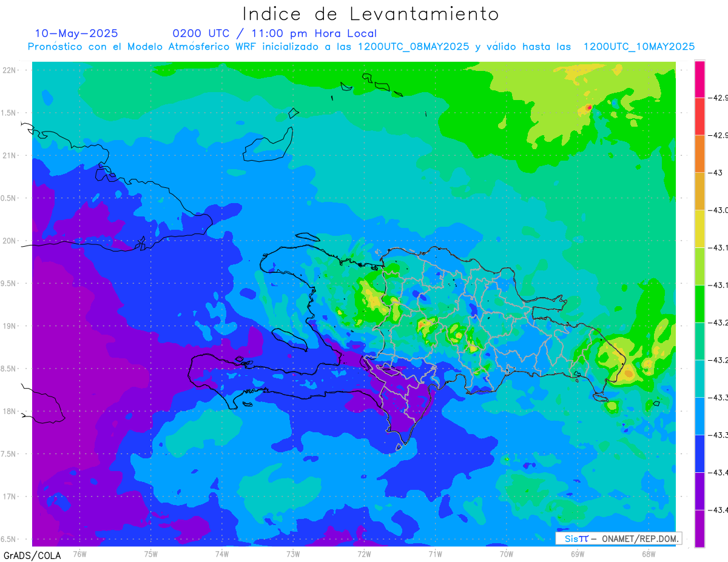Viewport: 728px width, 562px height.
Task: Click the '73W' longitude axis label
Action: coord(293,554)
